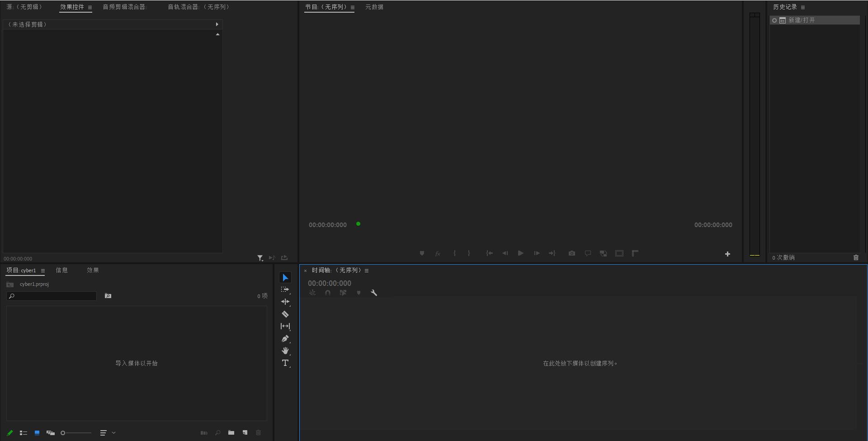The width and height of the screenshot is (868, 441).
Task: Click the History panel trash icon
Action: click(856, 257)
